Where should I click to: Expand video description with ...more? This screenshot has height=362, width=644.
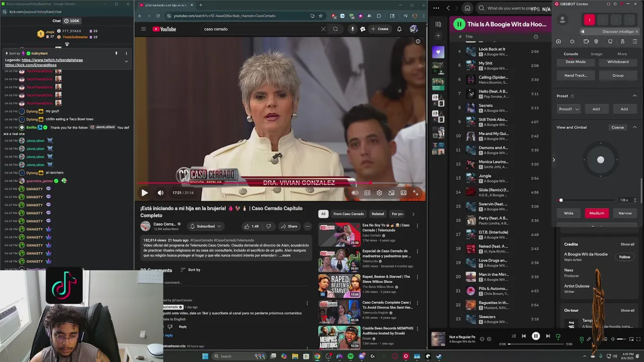click(284, 255)
